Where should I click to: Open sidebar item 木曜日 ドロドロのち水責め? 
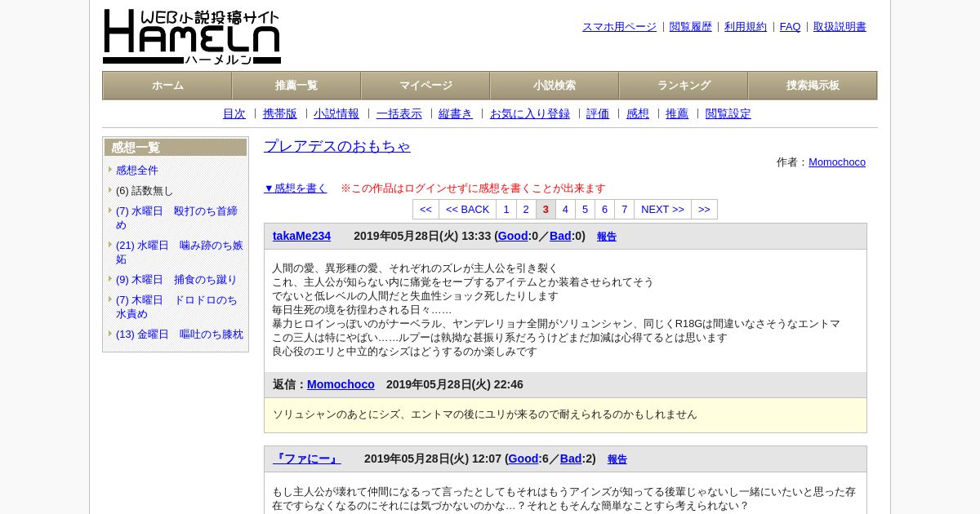pos(177,307)
